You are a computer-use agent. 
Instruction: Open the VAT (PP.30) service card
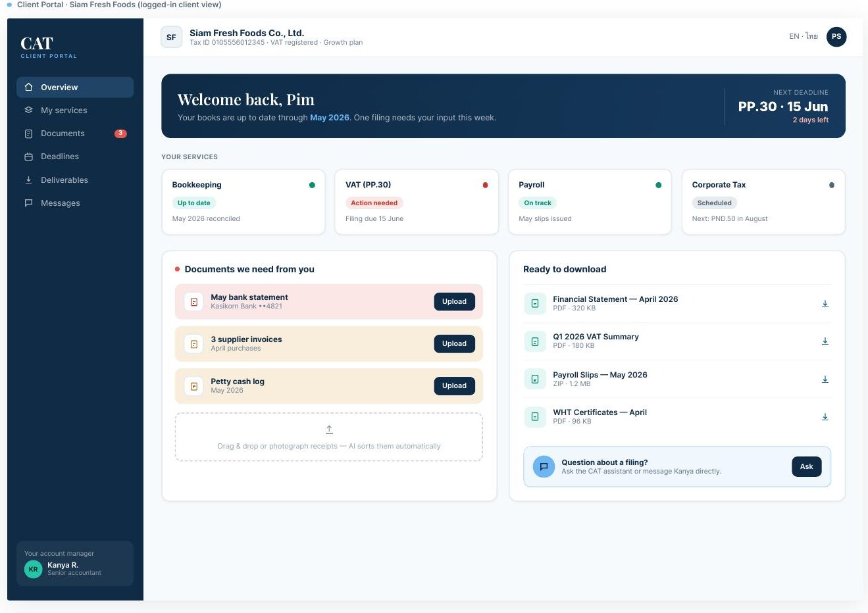pos(417,202)
